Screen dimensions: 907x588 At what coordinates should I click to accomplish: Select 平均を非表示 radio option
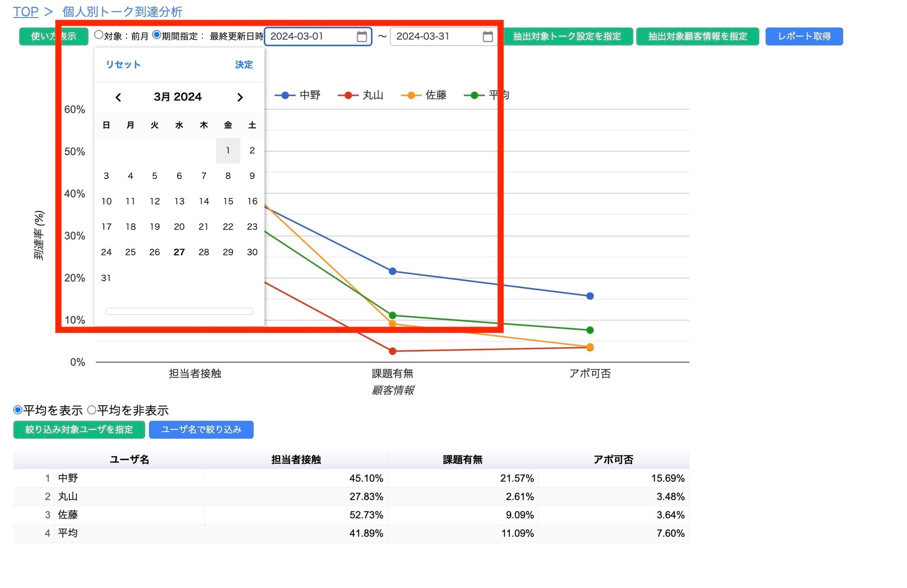tap(92, 410)
